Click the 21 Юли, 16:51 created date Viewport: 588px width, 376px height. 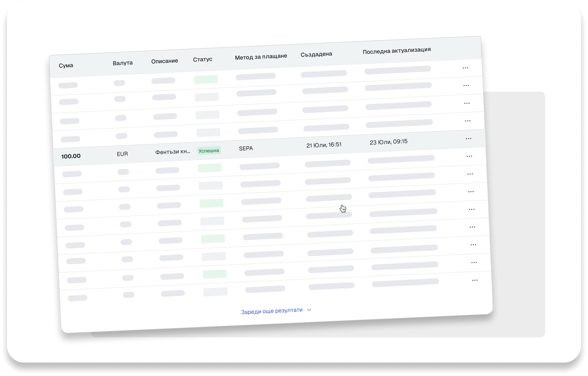pos(324,145)
